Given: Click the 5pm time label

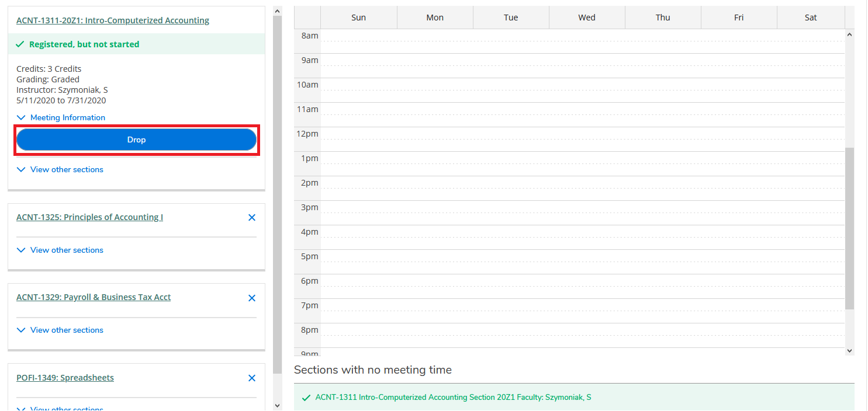Looking at the screenshot, I should (x=310, y=256).
